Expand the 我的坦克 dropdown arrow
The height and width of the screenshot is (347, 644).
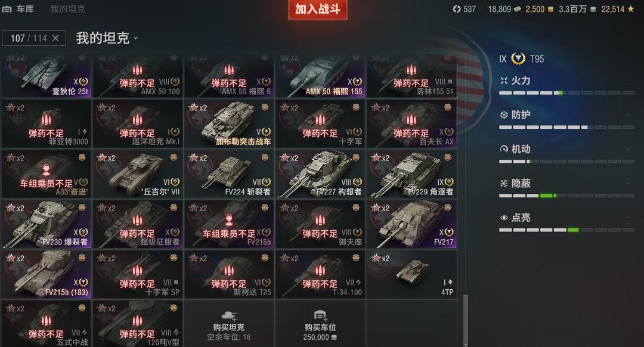(x=136, y=39)
